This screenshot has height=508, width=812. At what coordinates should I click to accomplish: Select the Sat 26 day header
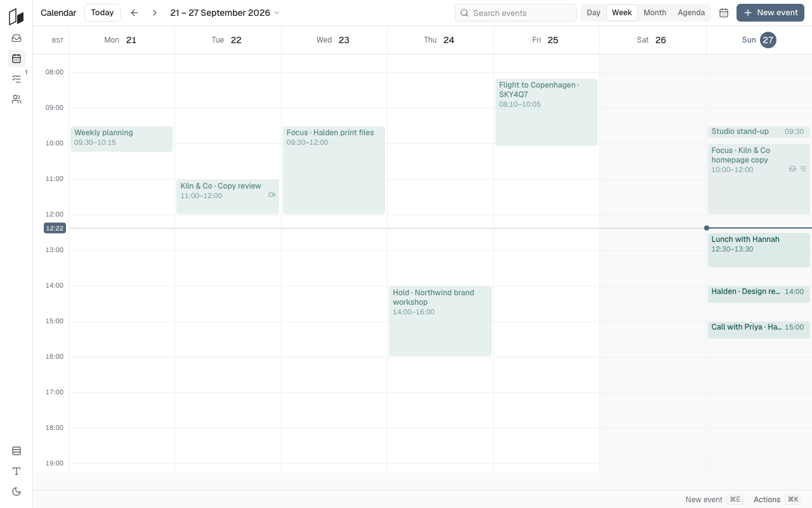[x=653, y=40]
